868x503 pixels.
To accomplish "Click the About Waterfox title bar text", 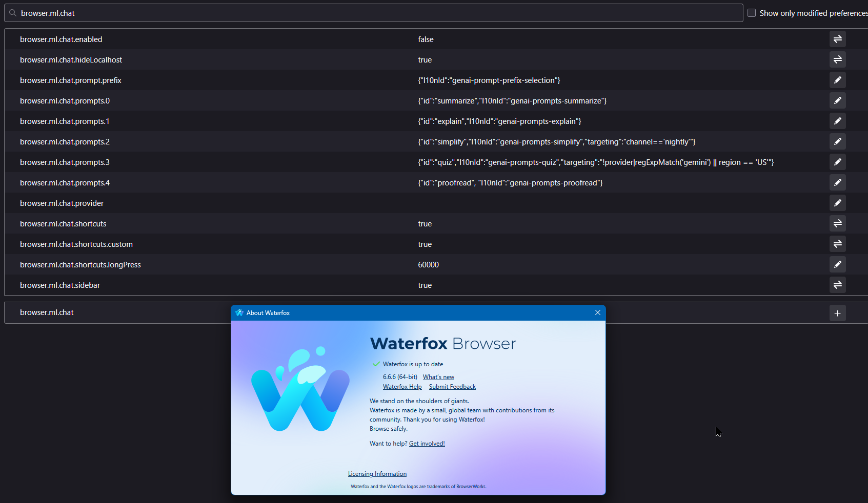I will [268, 313].
